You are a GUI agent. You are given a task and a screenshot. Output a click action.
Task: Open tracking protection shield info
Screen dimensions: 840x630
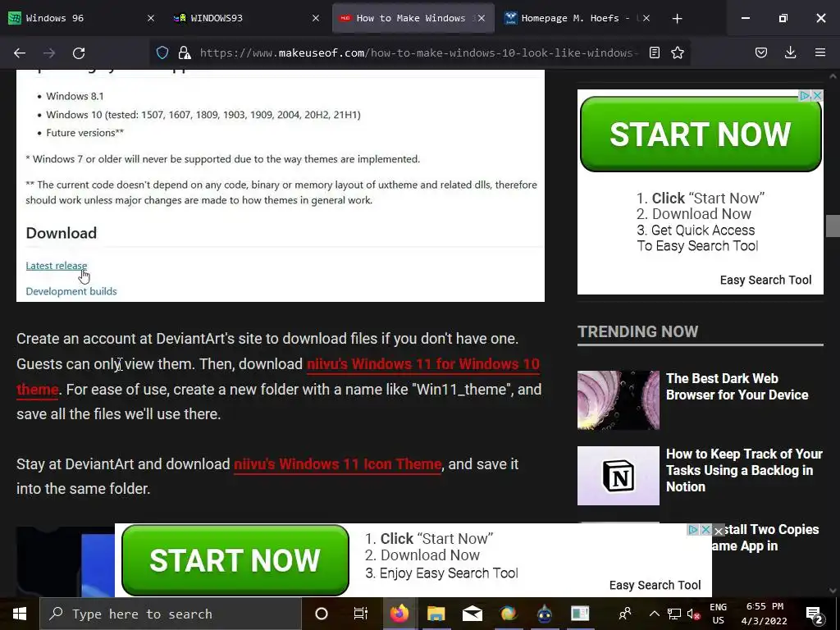click(x=162, y=52)
